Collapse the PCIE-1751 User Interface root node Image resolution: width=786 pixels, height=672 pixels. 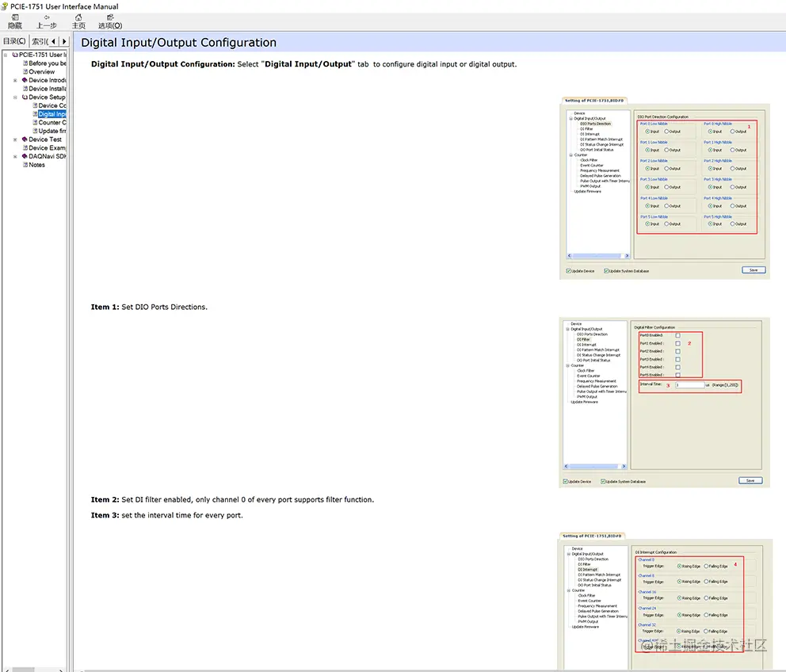tap(6, 55)
